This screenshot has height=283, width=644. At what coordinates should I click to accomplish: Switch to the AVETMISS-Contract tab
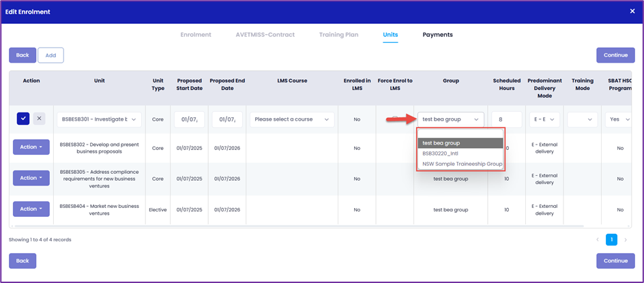click(x=265, y=35)
